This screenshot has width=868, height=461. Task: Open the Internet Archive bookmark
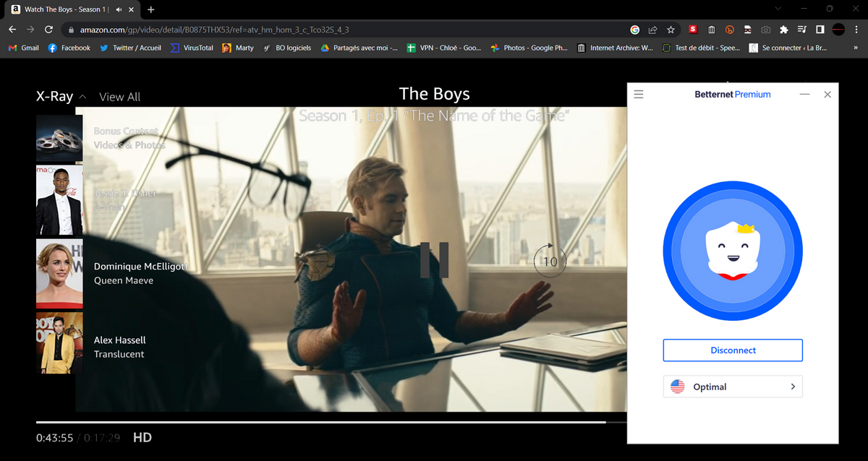pos(615,48)
